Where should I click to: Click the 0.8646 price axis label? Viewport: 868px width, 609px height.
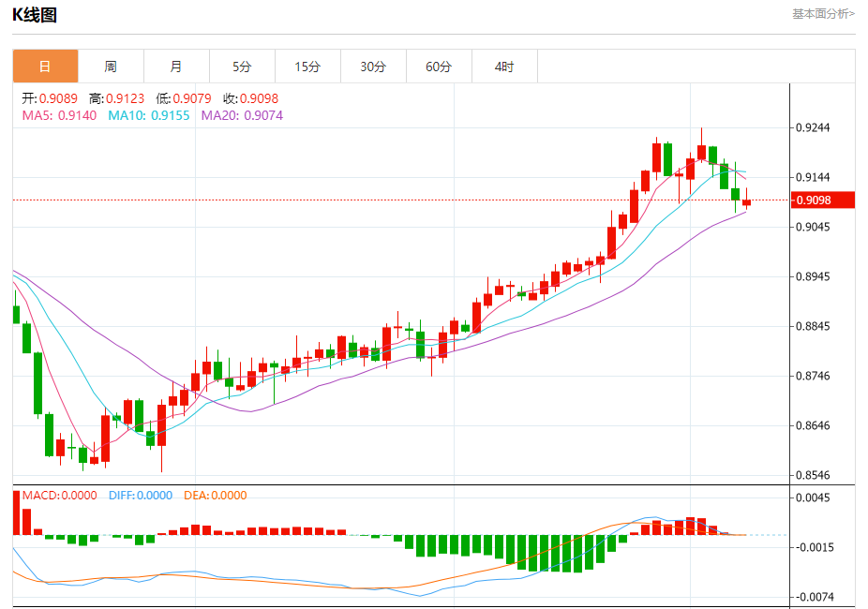(813, 426)
